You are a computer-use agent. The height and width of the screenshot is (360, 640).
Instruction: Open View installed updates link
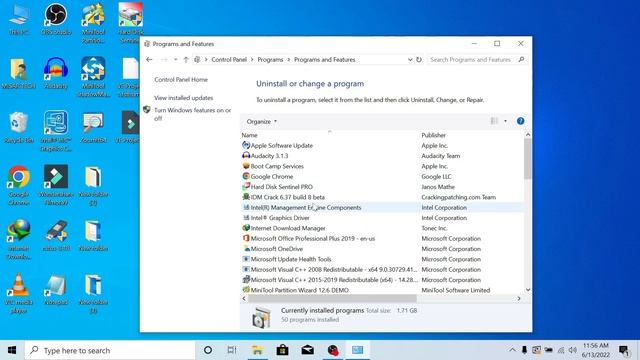183,98
